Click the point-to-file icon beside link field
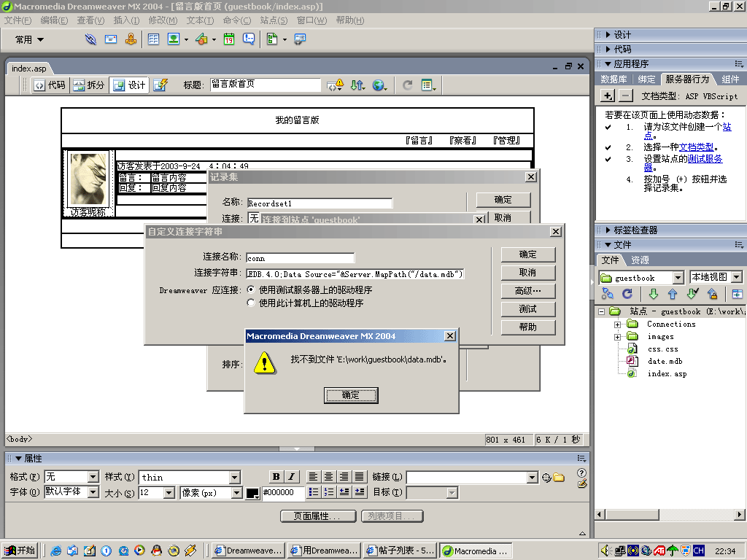Image resolution: width=747 pixels, height=560 pixels. (x=546, y=477)
